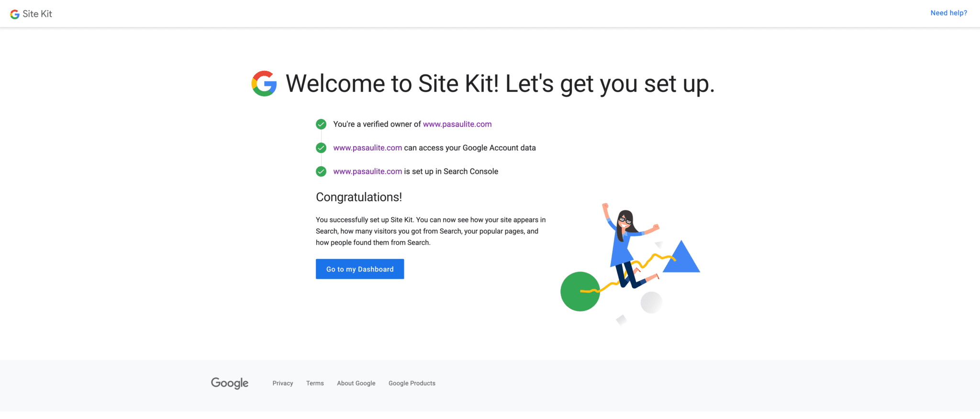980x419 pixels.
Task: Click the Google G logo in the top-left header
Action: (x=14, y=13)
